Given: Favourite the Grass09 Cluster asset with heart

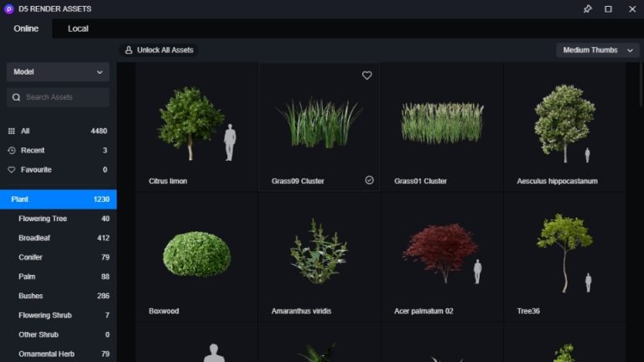Looking at the screenshot, I should (366, 75).
